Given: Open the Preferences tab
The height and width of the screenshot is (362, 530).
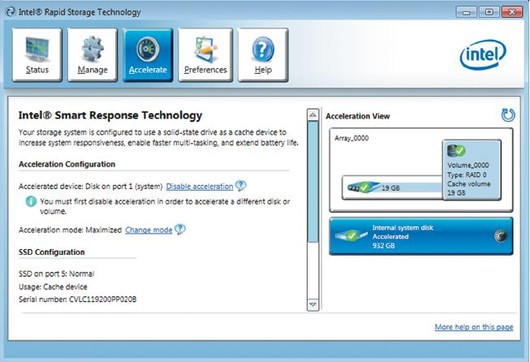Looking at the screenshot, I should (x=206, y=55).
